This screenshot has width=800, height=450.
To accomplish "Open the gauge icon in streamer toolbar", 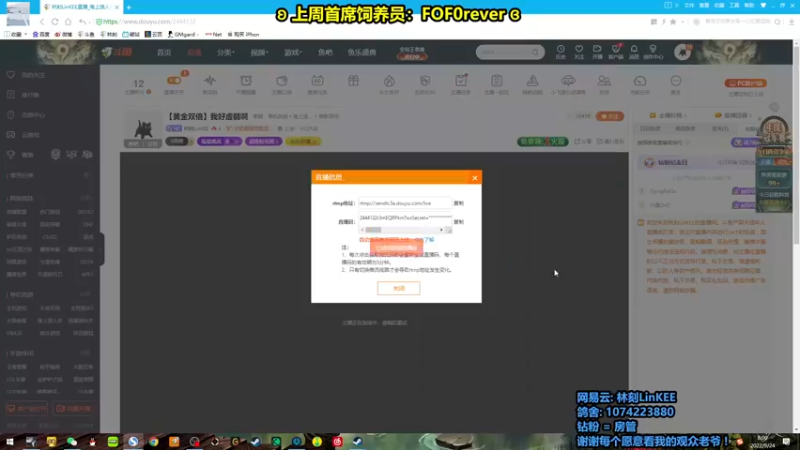I will coord(640,81).
